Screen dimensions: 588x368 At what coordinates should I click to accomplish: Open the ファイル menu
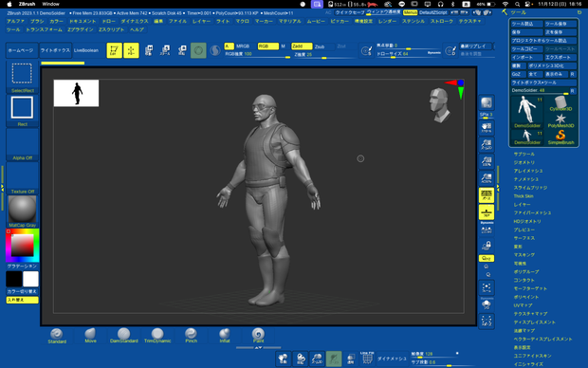(177, 22)
